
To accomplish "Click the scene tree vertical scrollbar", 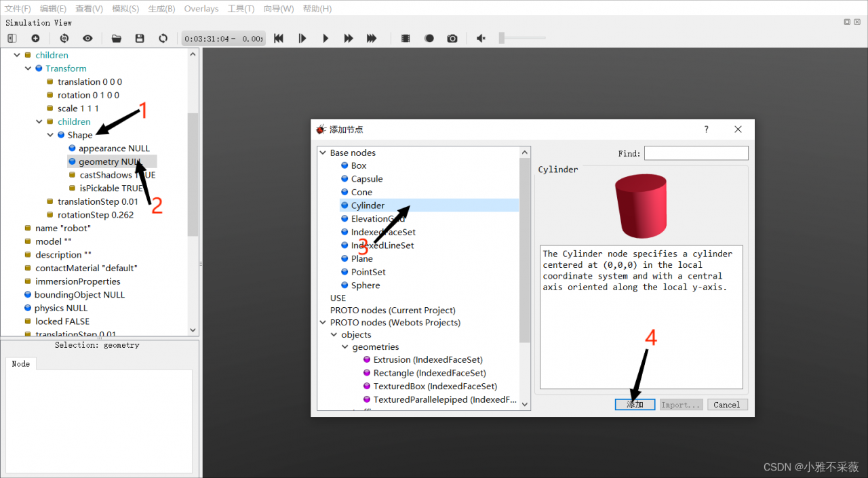I will 193,174.
